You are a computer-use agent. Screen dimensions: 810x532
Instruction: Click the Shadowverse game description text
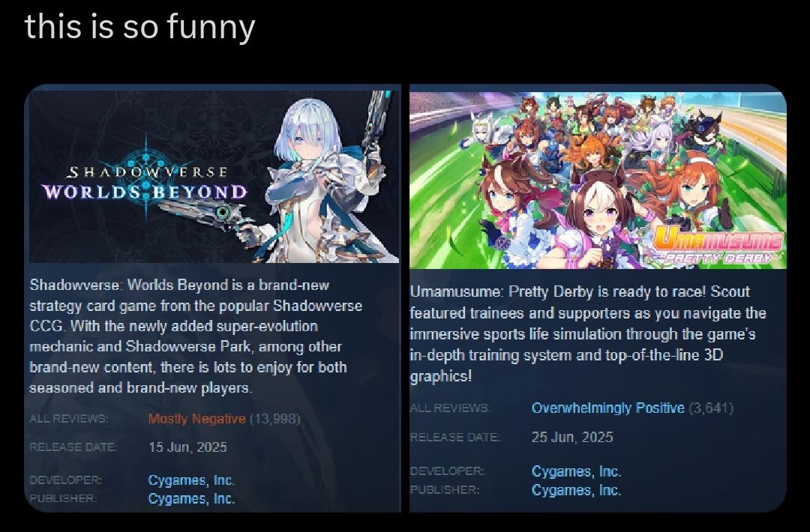(196, 336)
